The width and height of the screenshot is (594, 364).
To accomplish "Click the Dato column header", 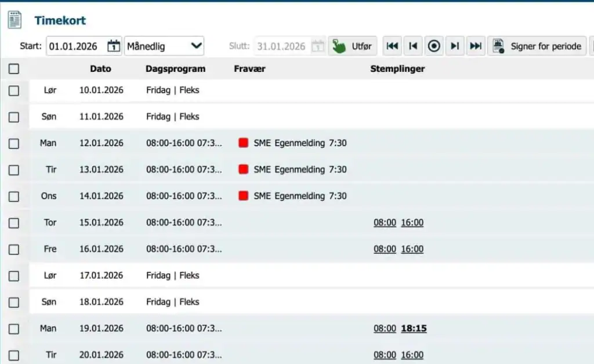I will click(x=100, y=68).
